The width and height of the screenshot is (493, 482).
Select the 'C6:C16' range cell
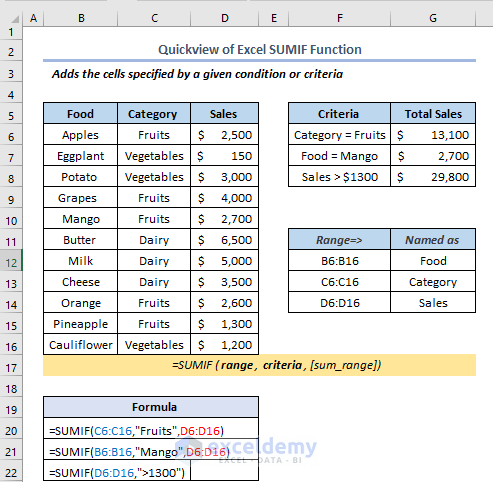click(x=339, y=282)
